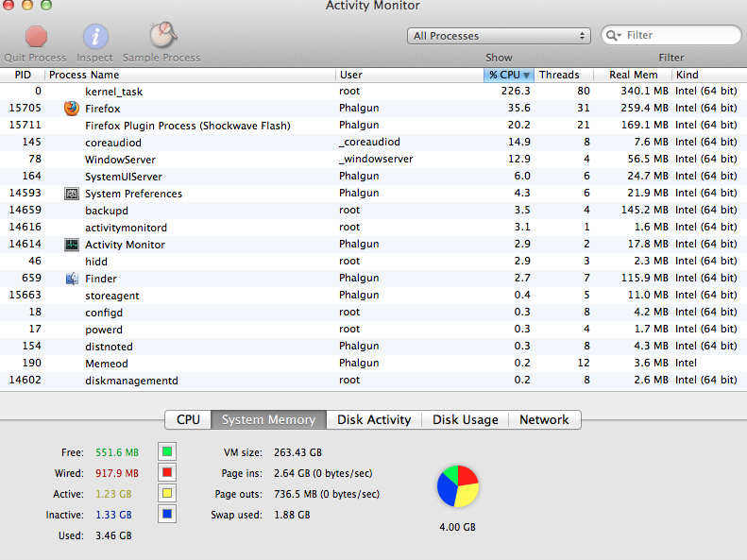747x560 pixels.
Task: Sort by the Threads column header
Action: coord(564,75)
